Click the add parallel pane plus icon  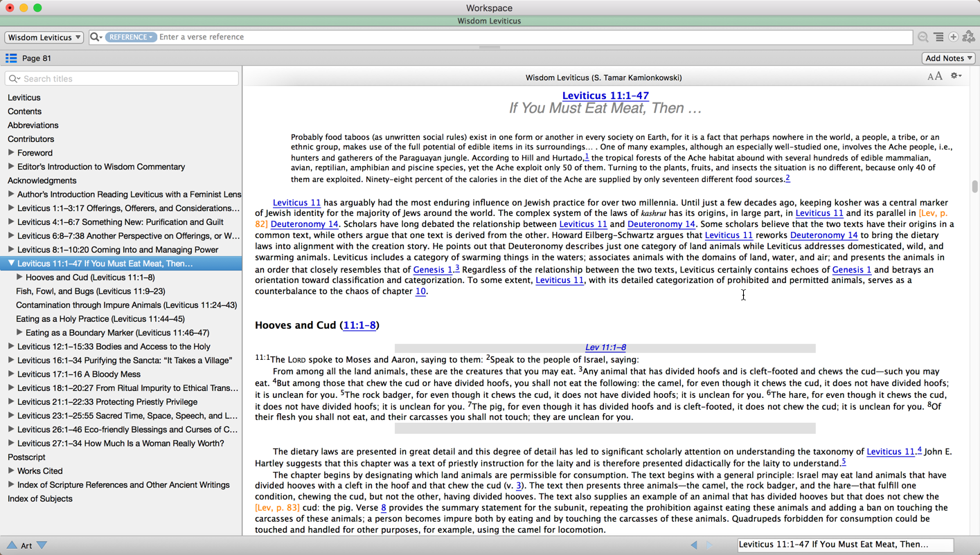[x=954, y=37]
